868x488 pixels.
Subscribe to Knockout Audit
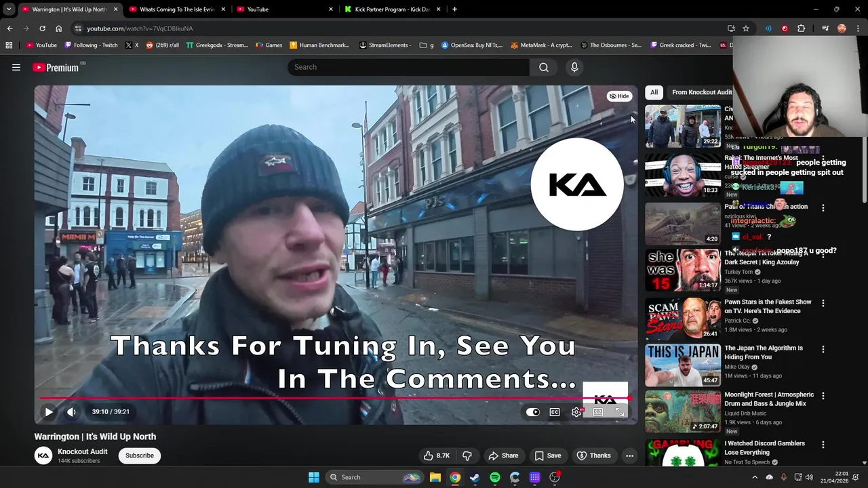point(139,455)
